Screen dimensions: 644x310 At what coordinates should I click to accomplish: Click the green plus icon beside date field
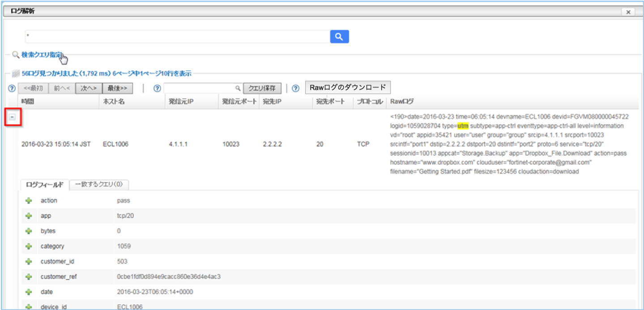29,292
